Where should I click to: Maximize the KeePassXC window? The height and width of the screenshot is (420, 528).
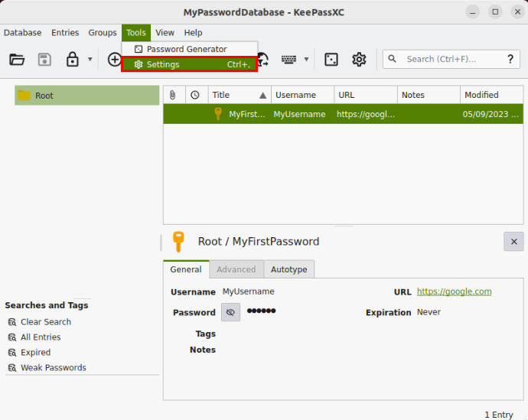495,12
